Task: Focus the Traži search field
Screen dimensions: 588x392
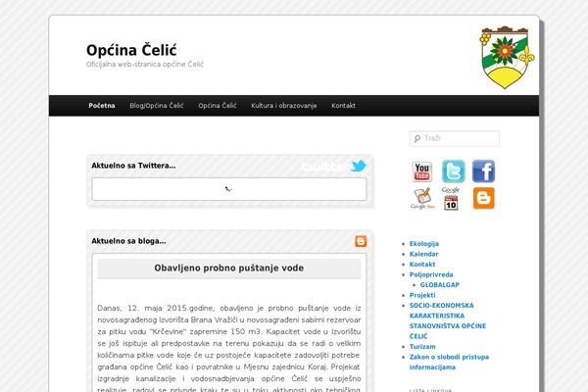Action: coord(455,138)
